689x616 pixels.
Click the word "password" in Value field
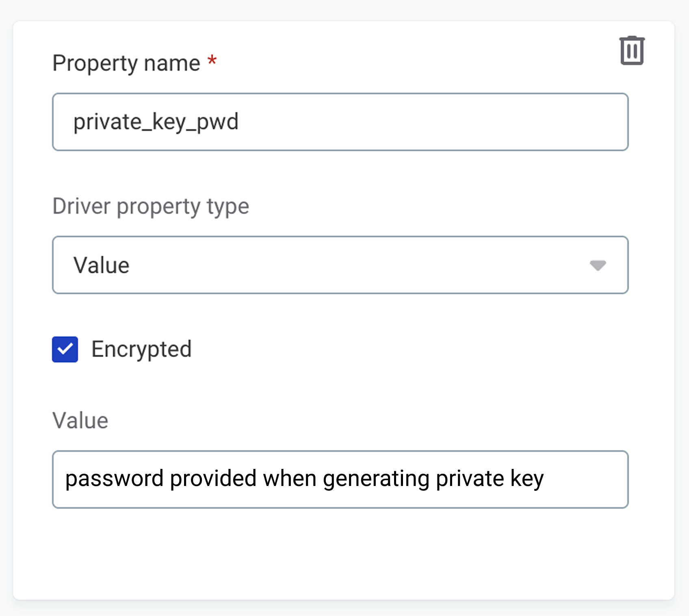pos(114,479)
